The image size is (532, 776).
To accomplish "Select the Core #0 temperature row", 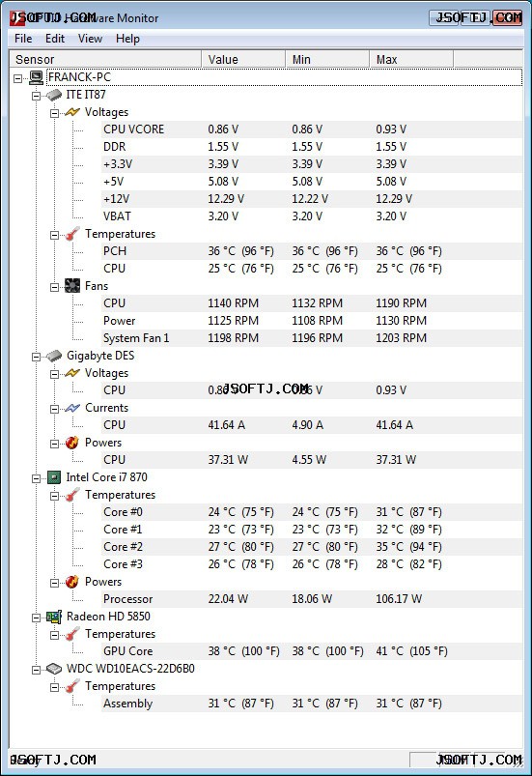I will pyautogui.click(x=312, y=512).
